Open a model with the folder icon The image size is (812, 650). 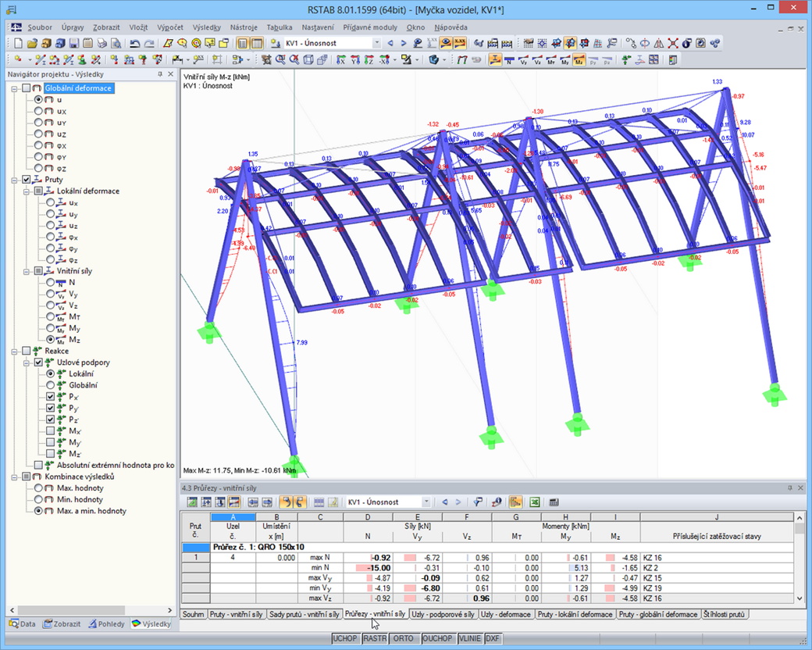click(32, 43)
